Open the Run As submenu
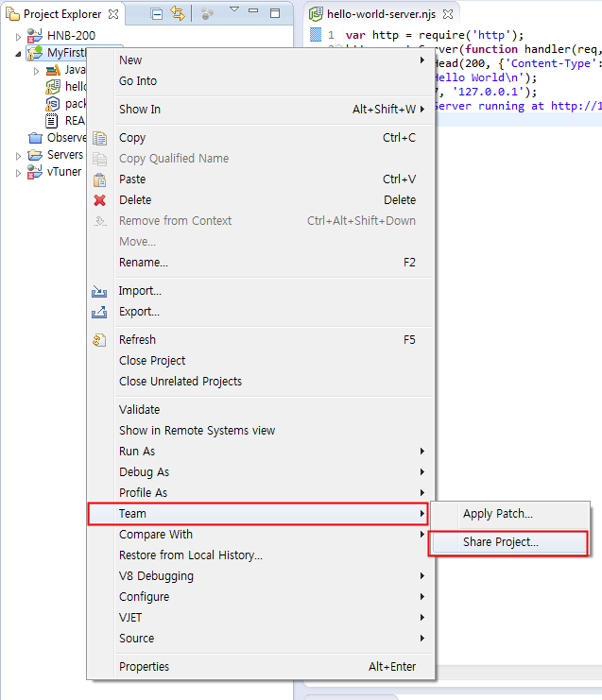602x700 pixels. (x=261, y=452)
